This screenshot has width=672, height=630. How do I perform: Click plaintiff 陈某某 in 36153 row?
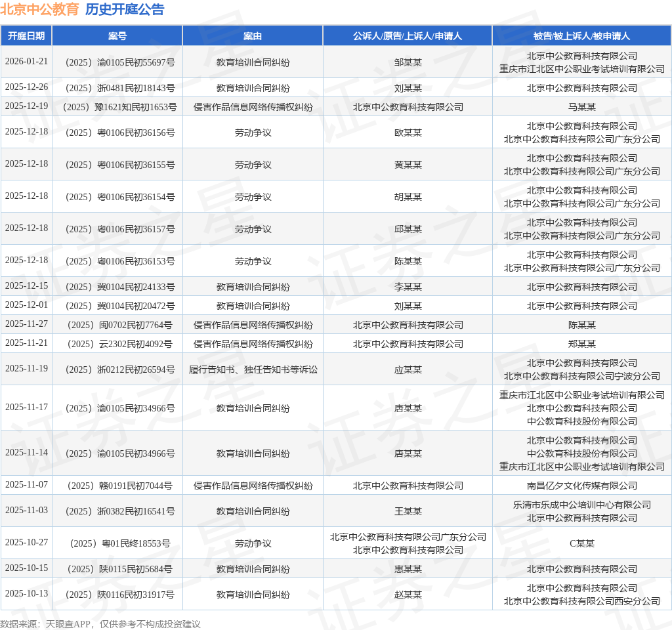(408, 261)
